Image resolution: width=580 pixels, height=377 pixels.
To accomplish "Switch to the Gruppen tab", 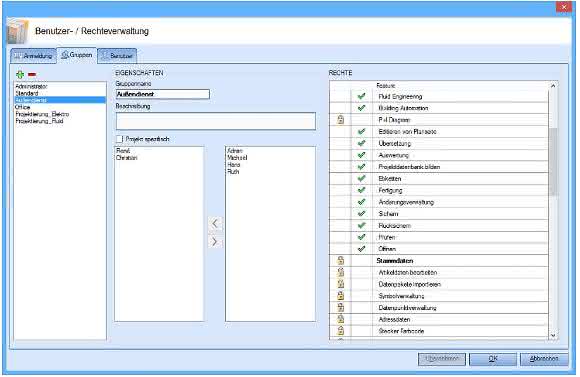I will click(x=77, y=55).
